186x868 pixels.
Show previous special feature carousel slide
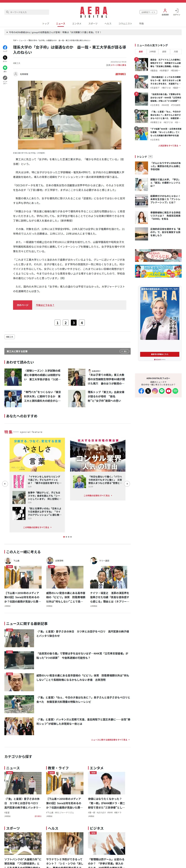[x=5, y=483]
